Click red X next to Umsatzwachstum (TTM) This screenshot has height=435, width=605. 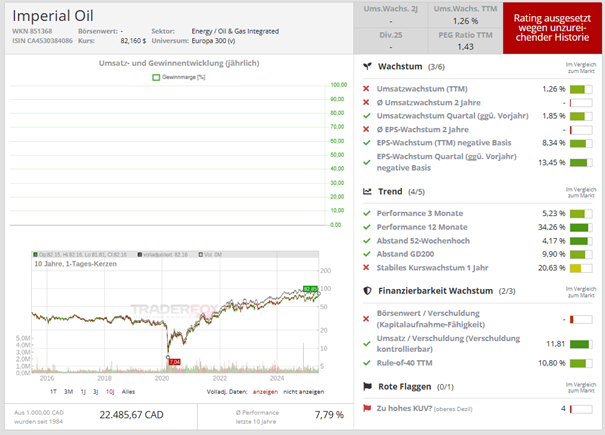(366, 89)
